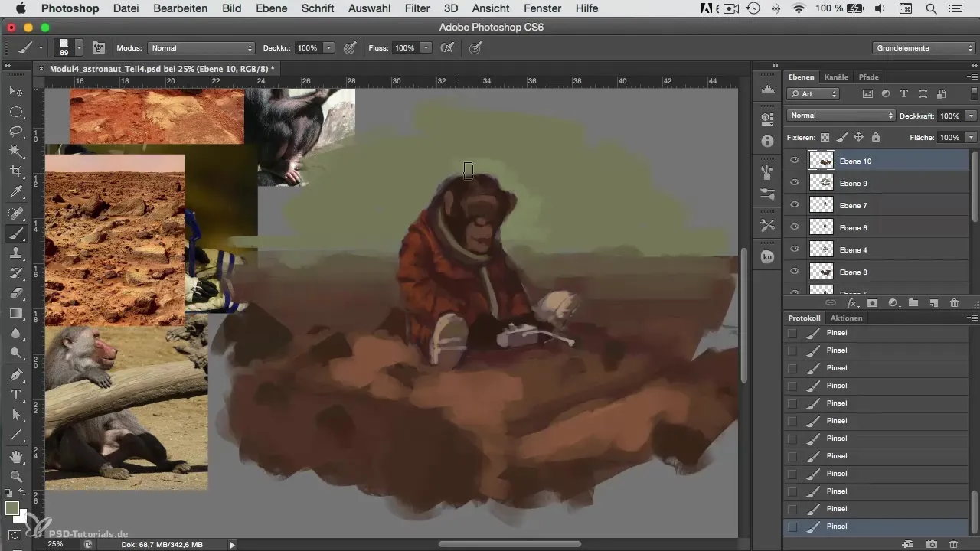Open the collapsed Histogram panel icon

tap(767, 90)
